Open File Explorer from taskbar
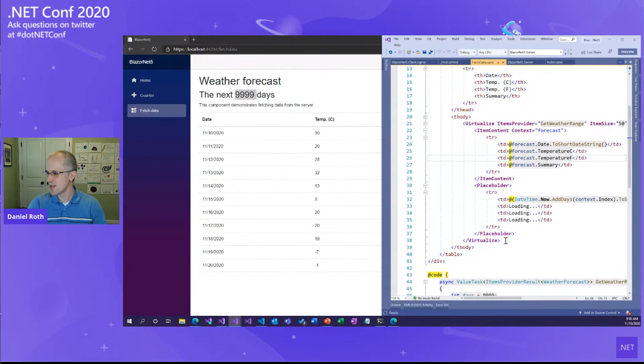 click(182, 321)
